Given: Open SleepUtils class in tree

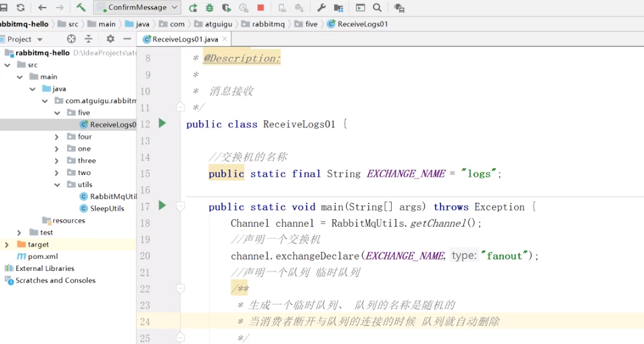Looking at the screenshot, I should coord(102,209).
